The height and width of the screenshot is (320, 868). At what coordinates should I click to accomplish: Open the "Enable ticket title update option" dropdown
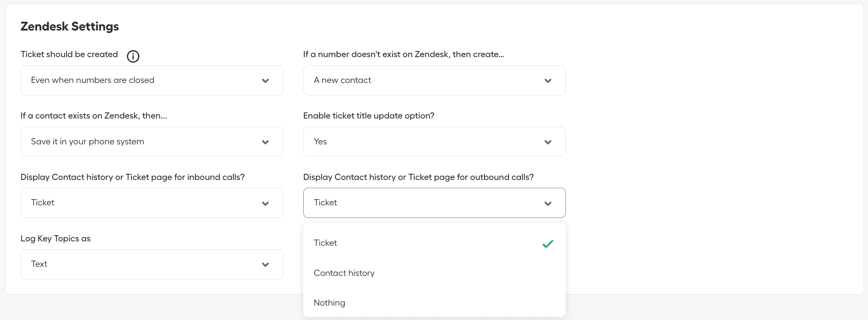[434, 142]
